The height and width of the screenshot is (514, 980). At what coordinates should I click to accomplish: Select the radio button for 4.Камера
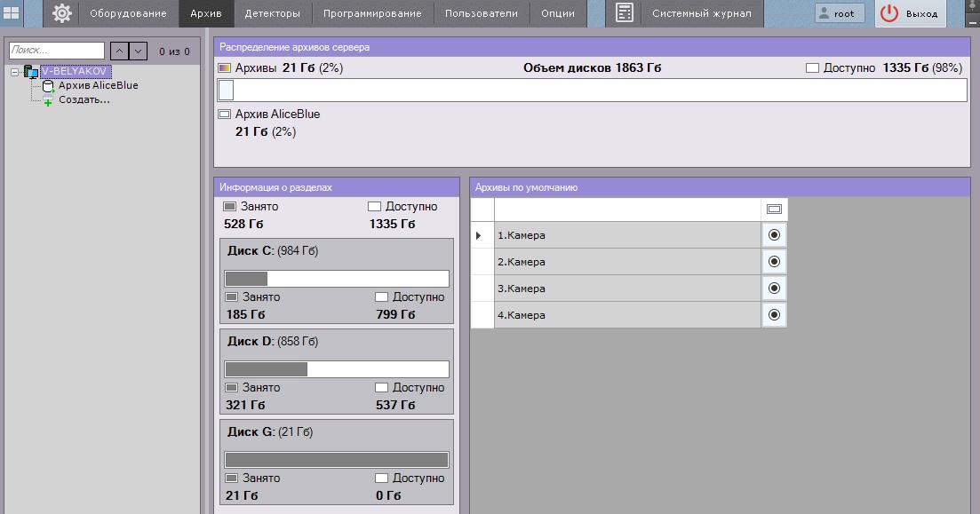click(x=774, y=315)
